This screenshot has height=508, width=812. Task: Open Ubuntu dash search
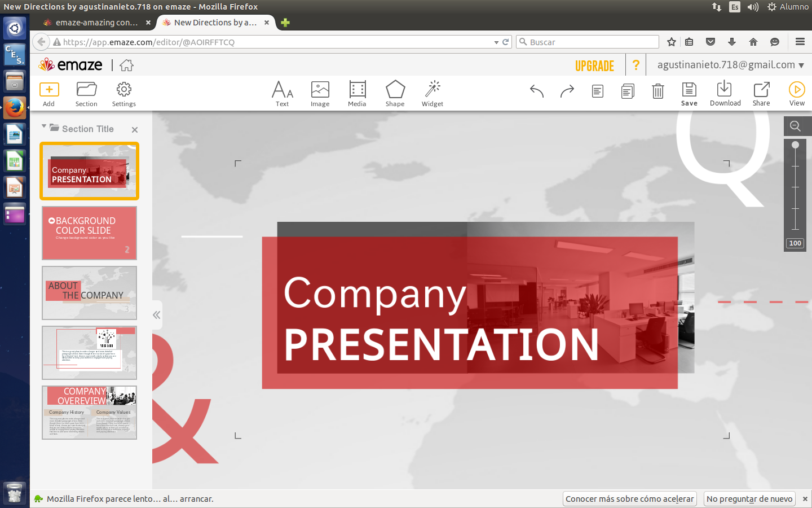click(15, 28)
